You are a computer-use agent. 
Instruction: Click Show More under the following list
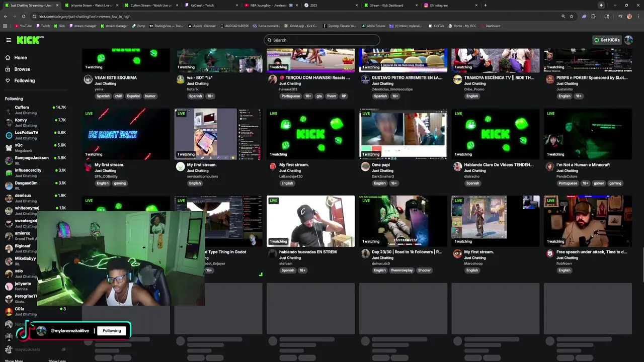(x=14, y=360)
